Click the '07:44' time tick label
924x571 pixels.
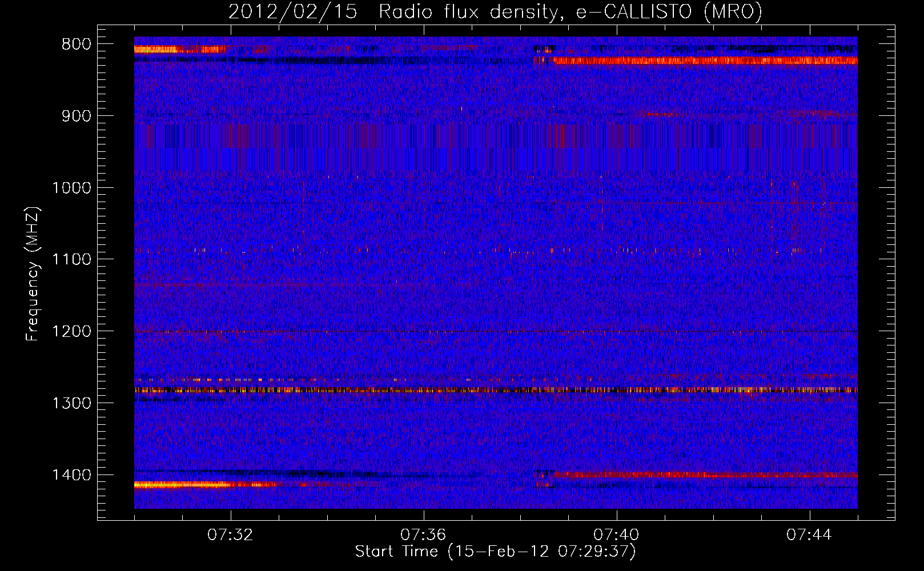click(809, 535)
